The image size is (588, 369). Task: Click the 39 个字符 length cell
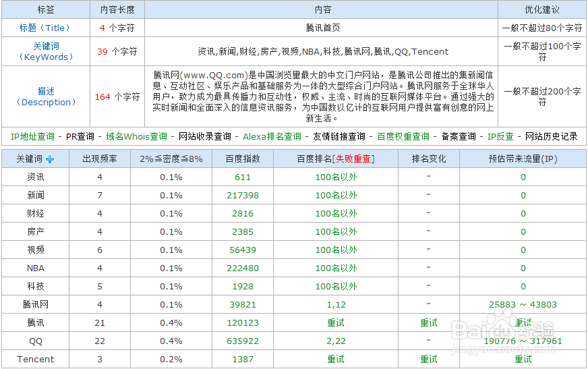click(117, 51)
